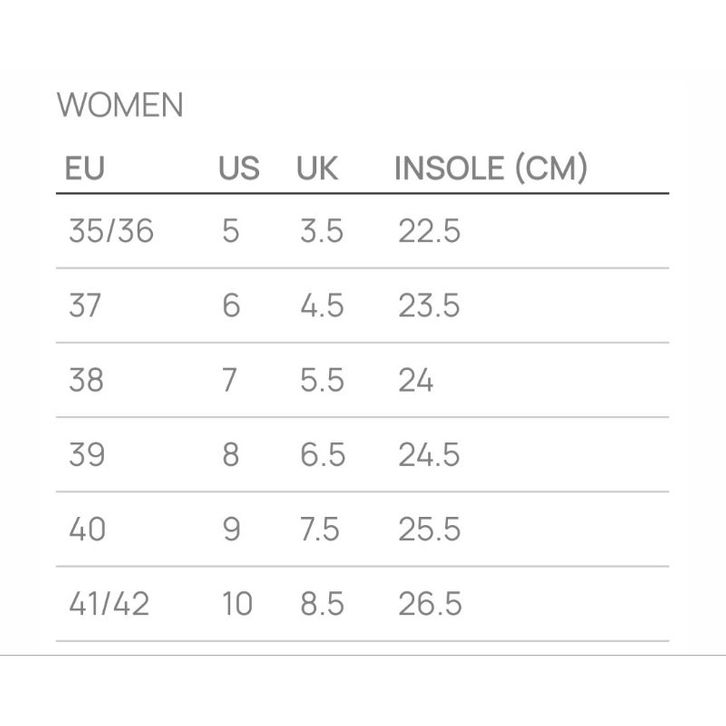Click UK size 3.5 cell

click(x=322, y=231)
